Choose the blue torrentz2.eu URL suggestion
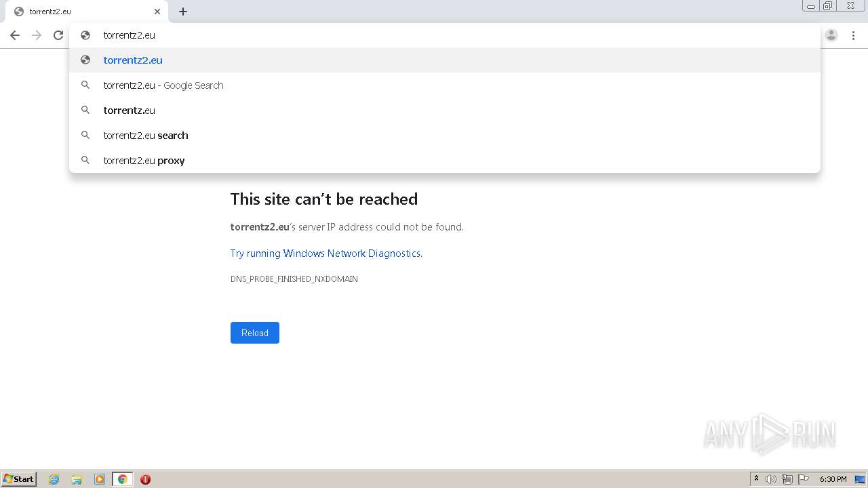The height and width of the screenshot is (488, 868). (445, 60)
